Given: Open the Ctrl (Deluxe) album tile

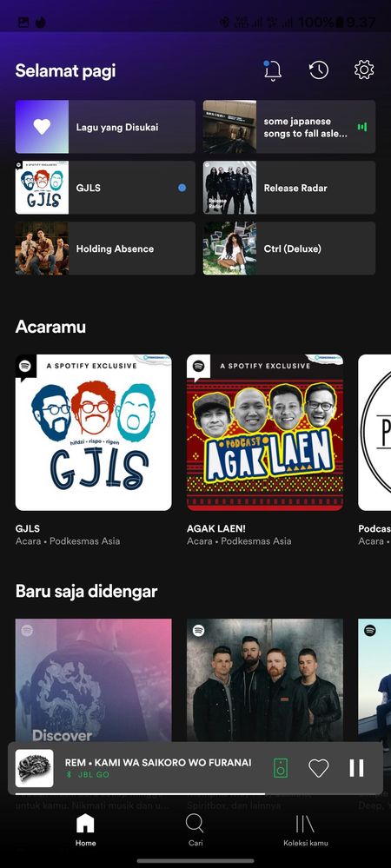Looking at the screenshot, I should click(289, 248).
